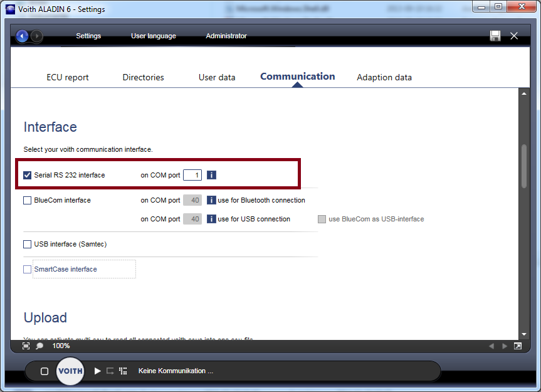The image size is (541, 392).
Task: Close the settings panel with the X icon
Action: pyautogui.click(x=514, y=36)
